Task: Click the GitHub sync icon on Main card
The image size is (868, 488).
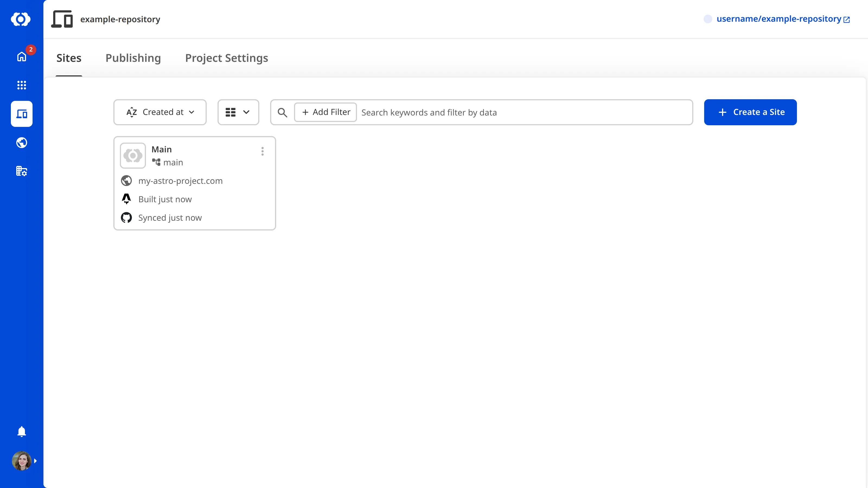Action: point(126,217)
